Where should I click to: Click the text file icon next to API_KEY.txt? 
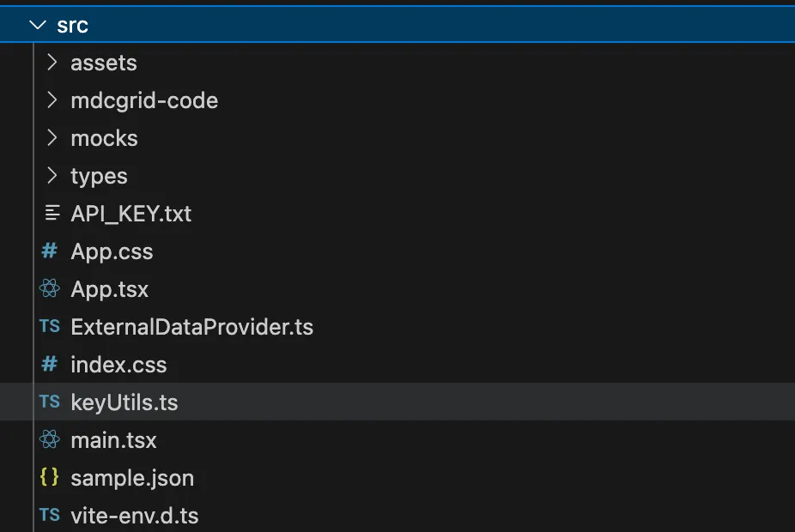(x=50, y=214)
